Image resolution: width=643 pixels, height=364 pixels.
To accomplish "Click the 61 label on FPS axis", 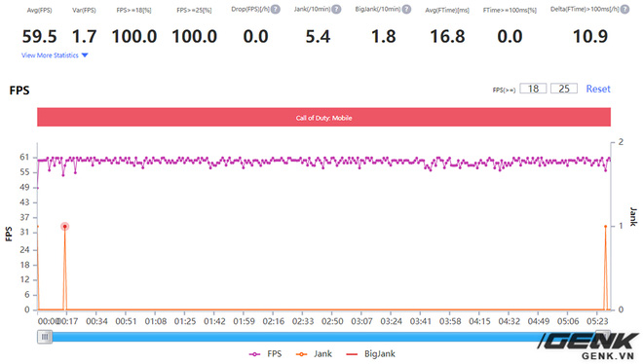I will click(24, 158).
